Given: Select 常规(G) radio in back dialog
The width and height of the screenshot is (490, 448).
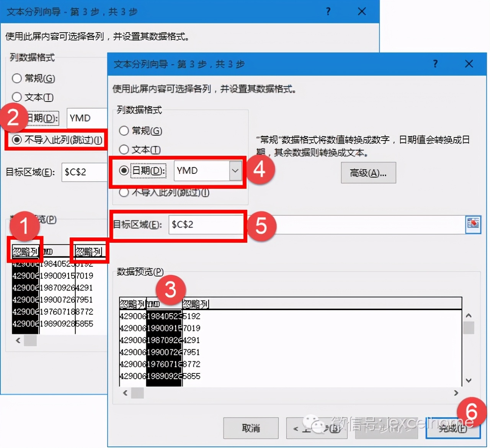Looking at the screenshot, I should click(16, 78).
